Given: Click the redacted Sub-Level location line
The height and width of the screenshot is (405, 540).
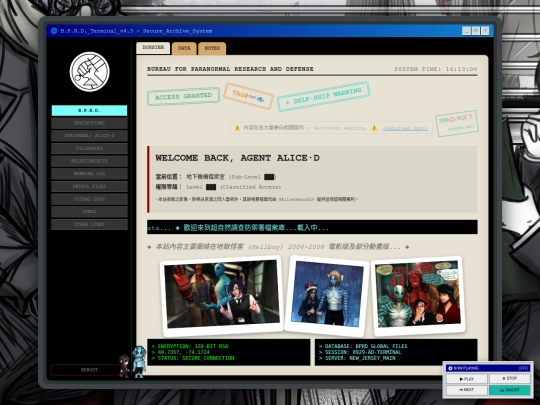Looking at the screenshot, I should pos(216,177).
